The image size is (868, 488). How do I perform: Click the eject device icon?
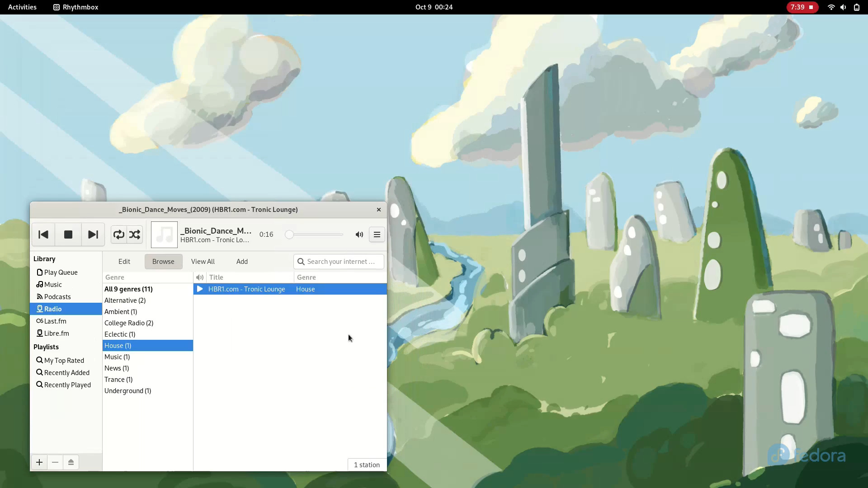[71, 462]
